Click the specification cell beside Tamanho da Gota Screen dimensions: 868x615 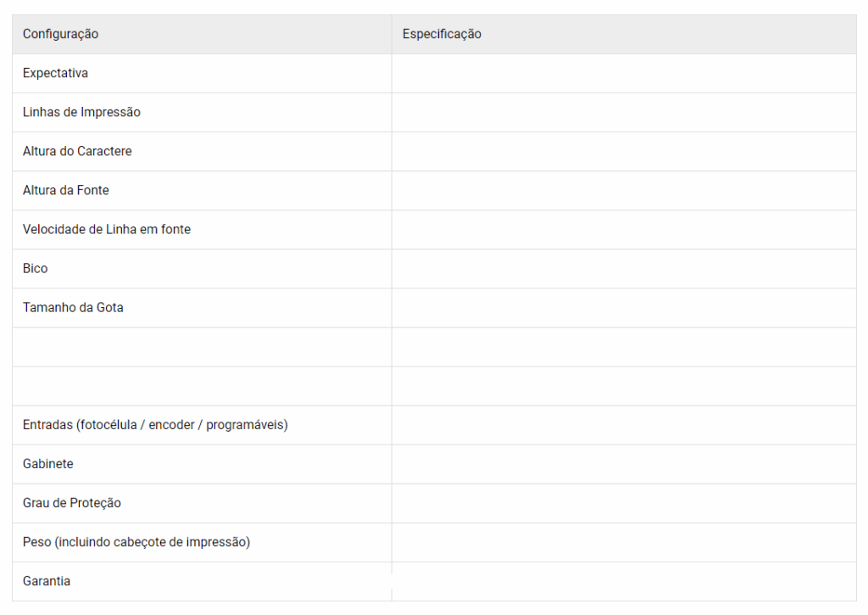click(624, 307)
